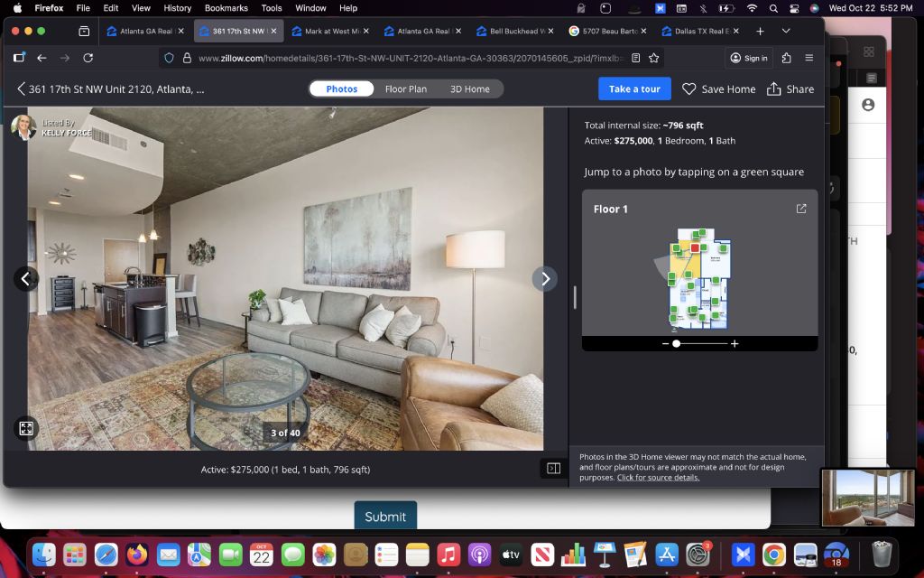This screenshot has width=924, height=578.
Task: Open Click for source details link
Action: [658, 478]
